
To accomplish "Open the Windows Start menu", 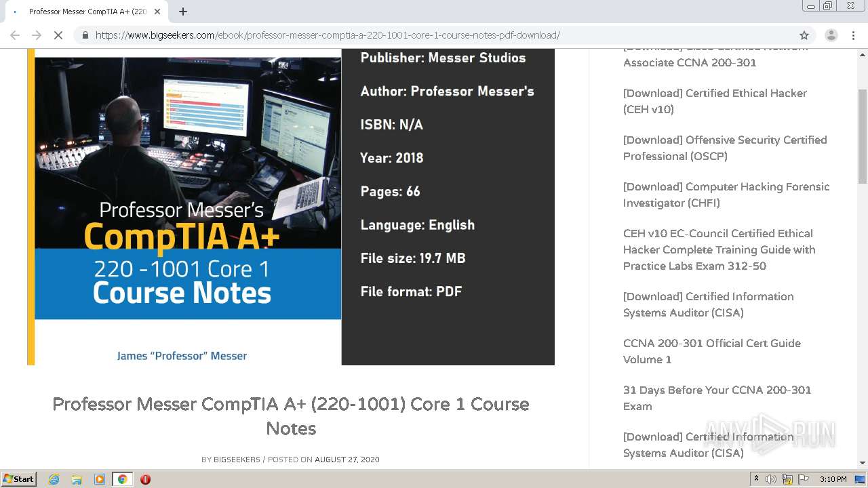I will (x=19, y=479).
